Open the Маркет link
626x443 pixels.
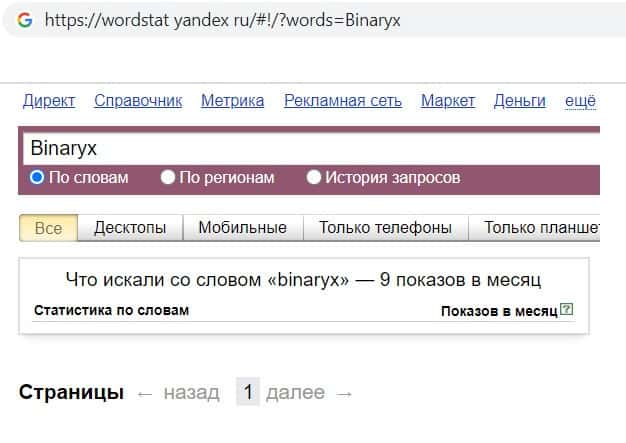click(x=448, y=101)
